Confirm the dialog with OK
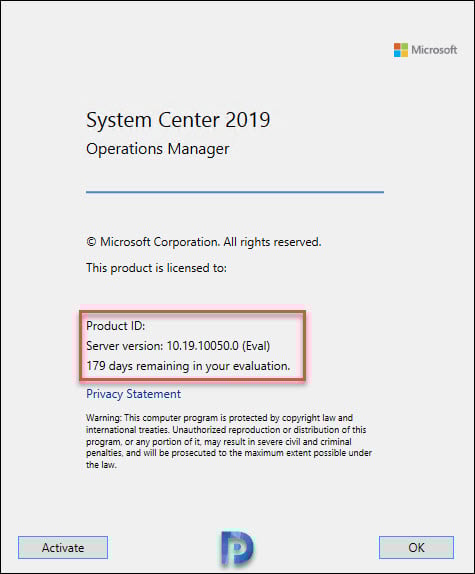This screenshot has width=475, height=574. pyautogui.click(x=416, y=548)
